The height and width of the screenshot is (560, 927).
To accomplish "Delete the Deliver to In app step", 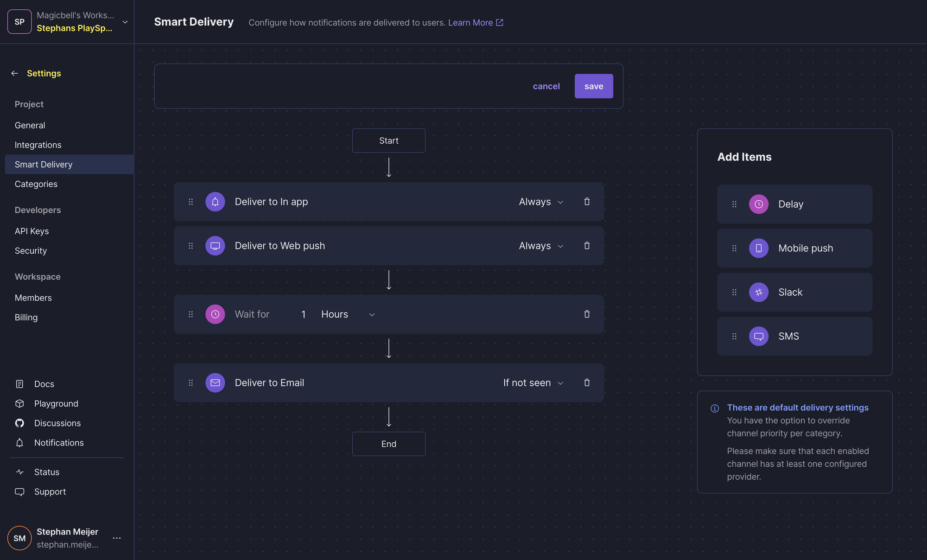I will coord(587,202).
